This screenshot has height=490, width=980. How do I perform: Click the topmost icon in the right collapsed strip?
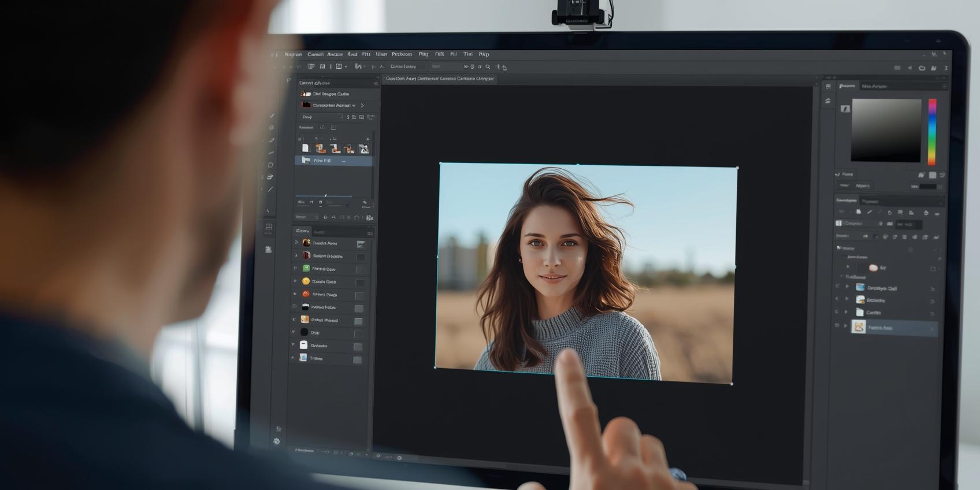(x=828, y=87)
